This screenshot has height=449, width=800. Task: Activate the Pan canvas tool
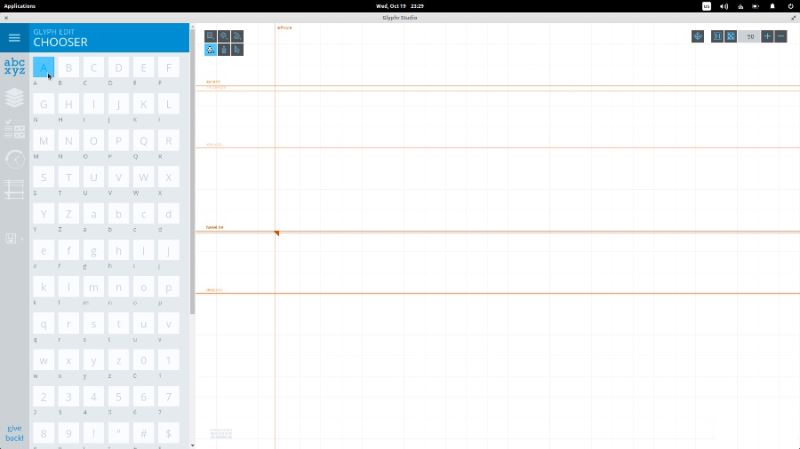(x=697, y=36)
